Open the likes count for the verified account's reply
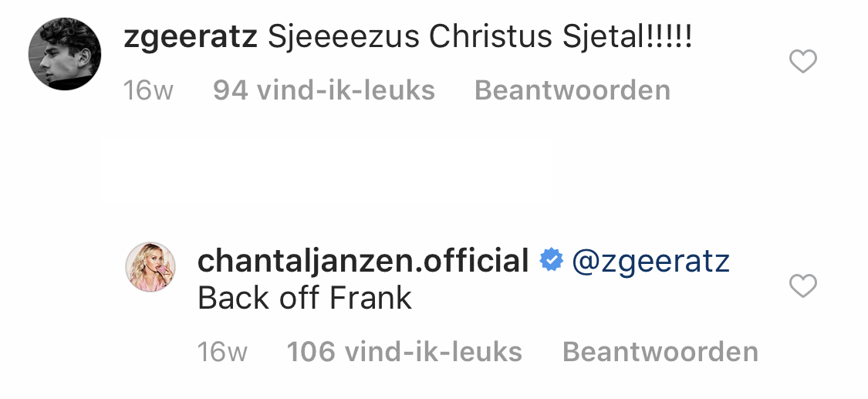Image resolution: width=868 pixels, height=399 pixels. pyautogui.click(x=404, y=352)
